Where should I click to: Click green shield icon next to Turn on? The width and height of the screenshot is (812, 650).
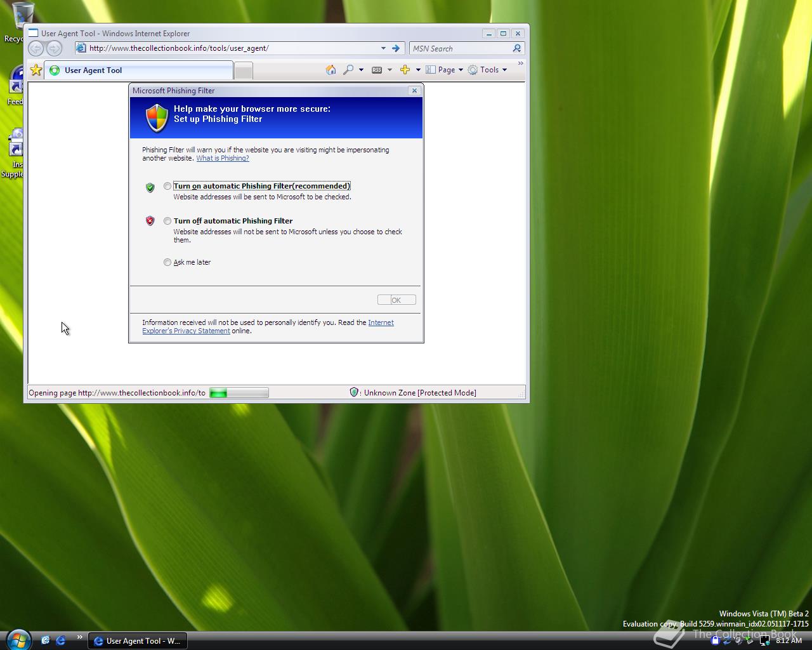[150, 187]
